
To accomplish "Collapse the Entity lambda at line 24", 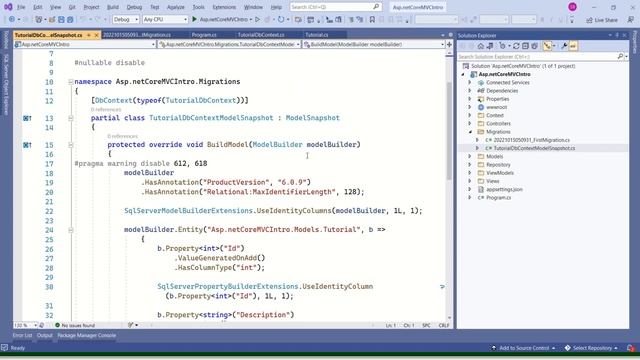I will (71, 230).
